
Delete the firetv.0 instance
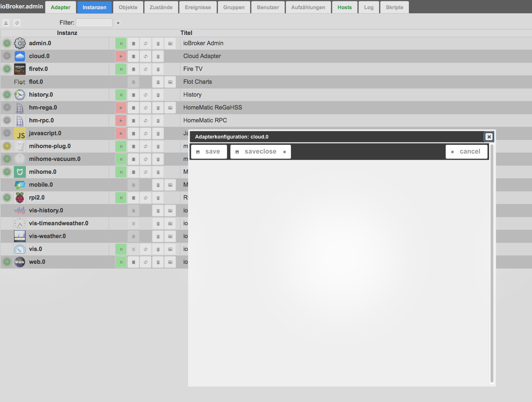[x=158, y=69]
